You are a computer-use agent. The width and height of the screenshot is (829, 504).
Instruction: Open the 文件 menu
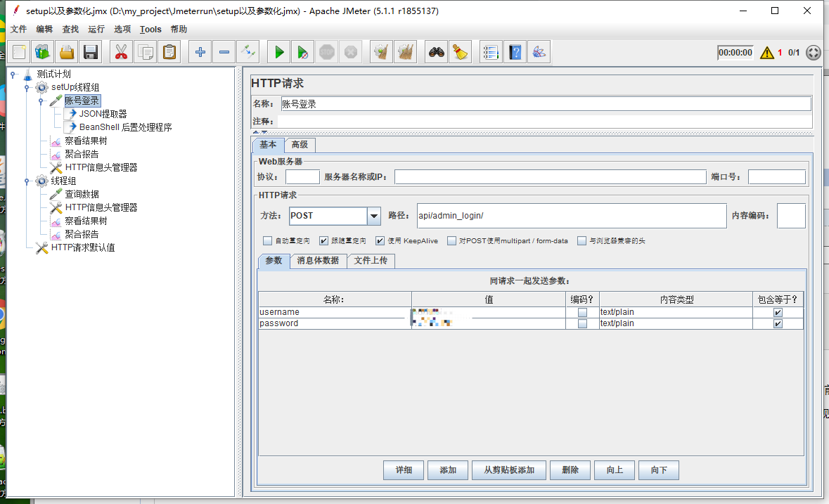click(x=18, y=29)
